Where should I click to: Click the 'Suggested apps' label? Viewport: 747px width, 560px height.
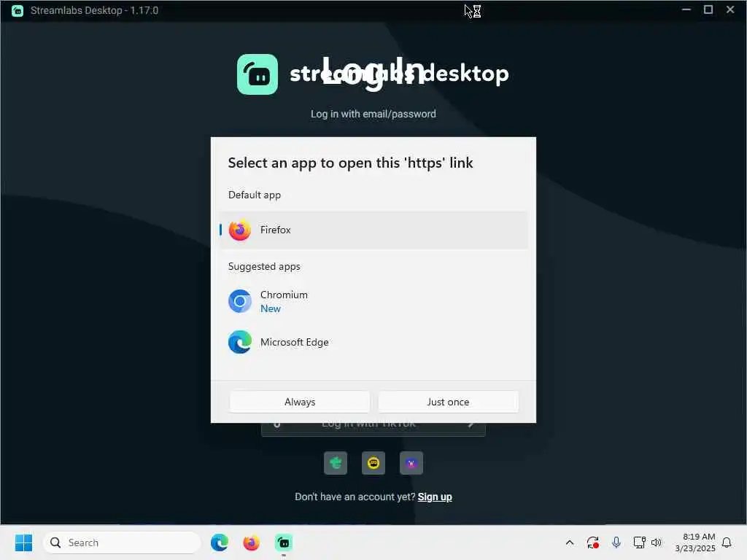264,266
